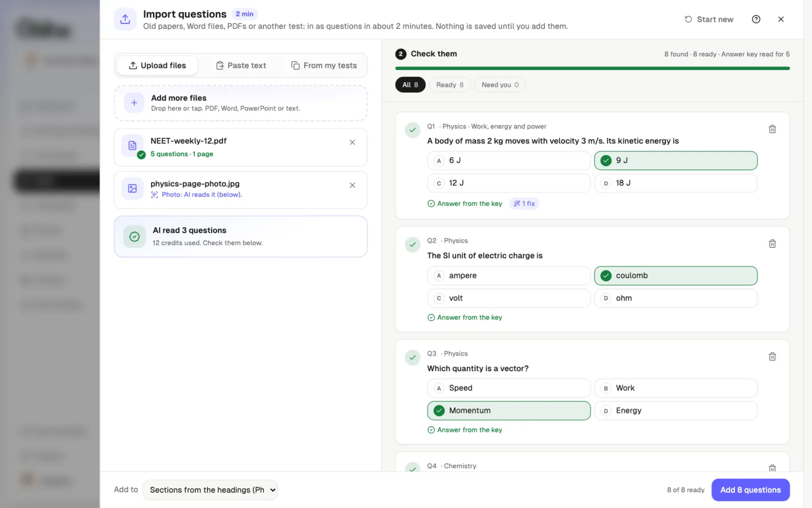This screenshot has width=812, height=508.
Task: Toggle the Q1 include checkmark
Action: click(x=413, y=130)
